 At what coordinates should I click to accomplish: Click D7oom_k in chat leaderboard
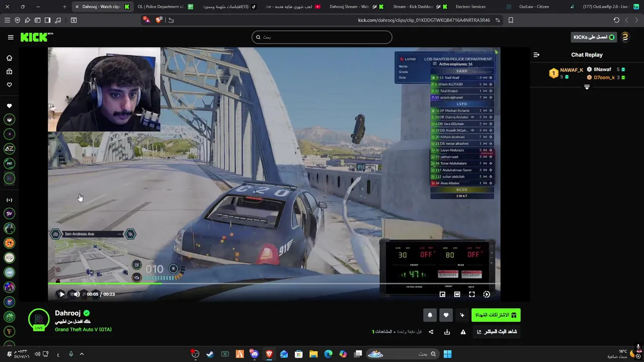click(x=604, y=77)
